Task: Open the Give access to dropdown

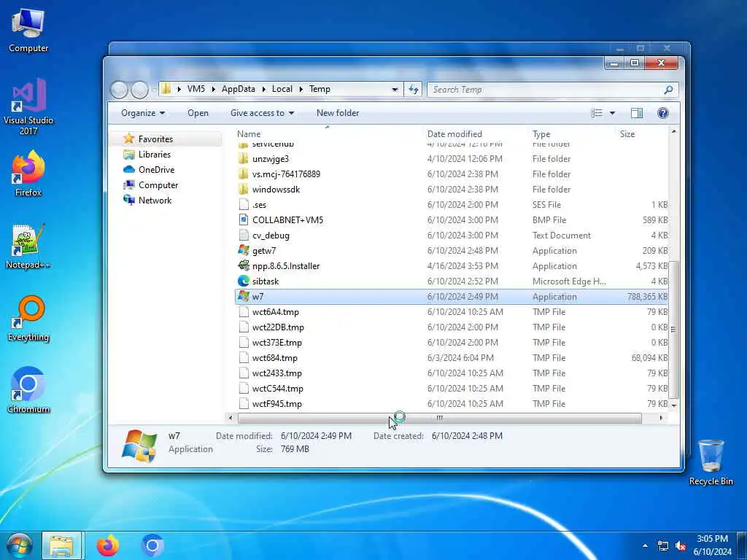Action: [x=262, y=113]
